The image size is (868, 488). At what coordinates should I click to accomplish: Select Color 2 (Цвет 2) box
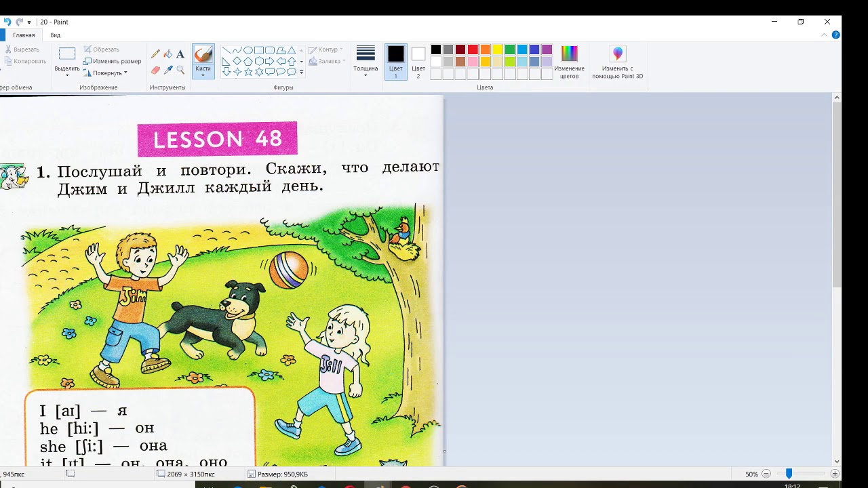(x=418, y=62)
